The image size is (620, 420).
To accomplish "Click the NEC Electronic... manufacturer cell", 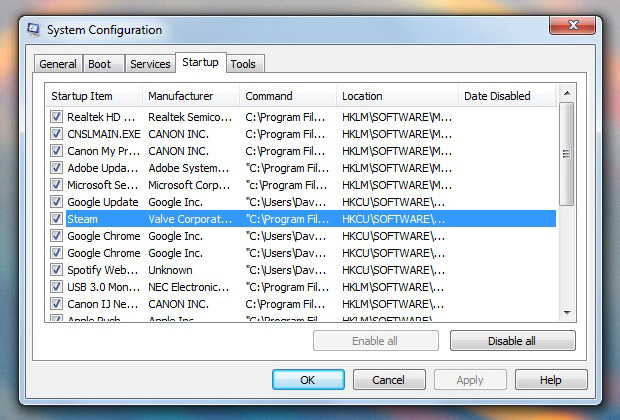I will [189, 287].
